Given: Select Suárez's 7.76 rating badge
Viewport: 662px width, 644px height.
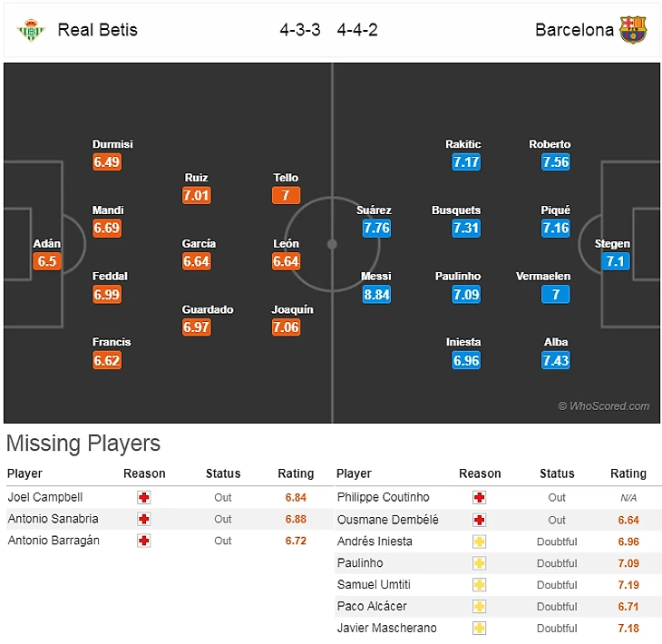Looking at the screenshot, I should click(x=376, y=229).
